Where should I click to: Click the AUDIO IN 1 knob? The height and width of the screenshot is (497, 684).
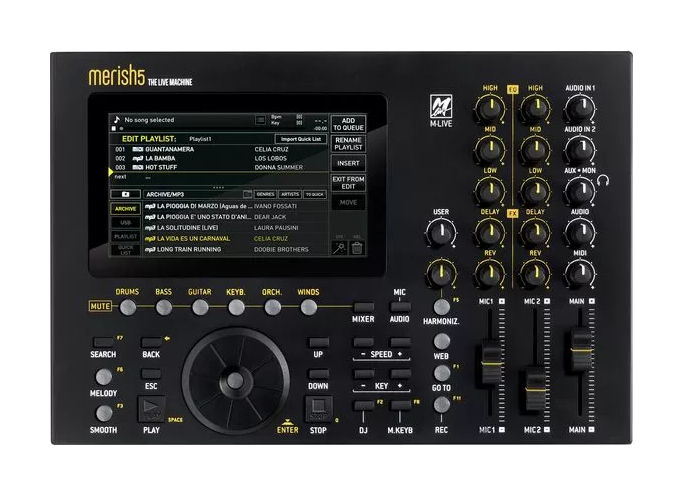[x=580, y=108]
